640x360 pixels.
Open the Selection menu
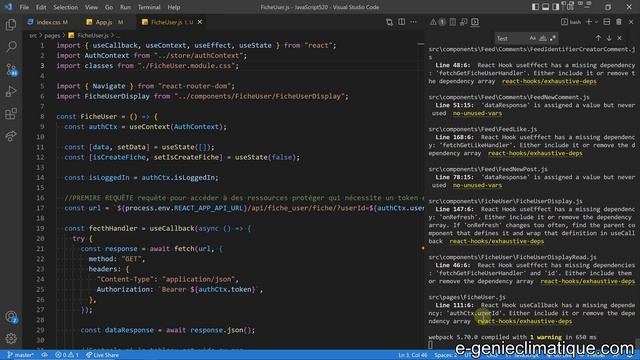pos(65,7)
